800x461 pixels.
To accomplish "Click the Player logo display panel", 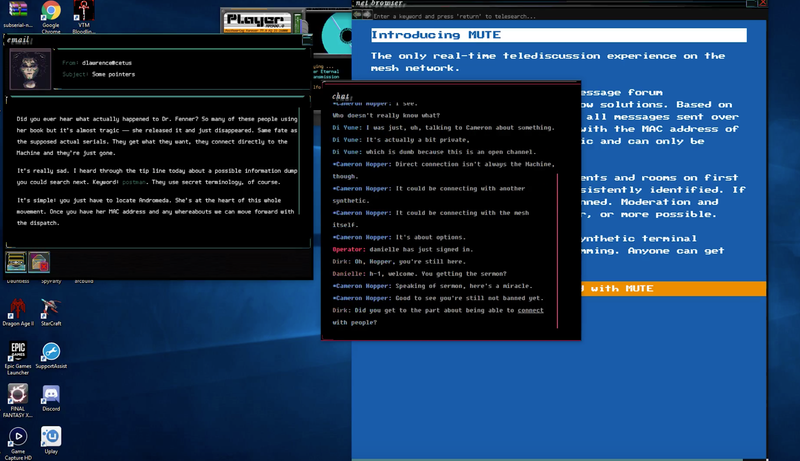I will click(257, 21).
